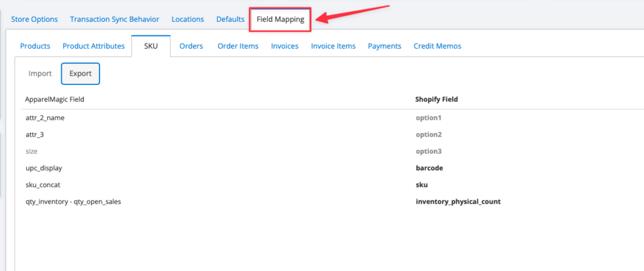Image resolution: width=644 pixels, height=271 pixels.
Task: Click the inventory_physical_count Shopify field
Action: [458, 202]
